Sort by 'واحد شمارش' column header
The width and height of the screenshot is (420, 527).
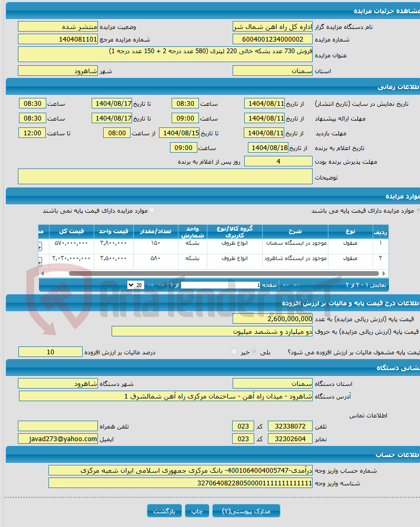[193, 232]
